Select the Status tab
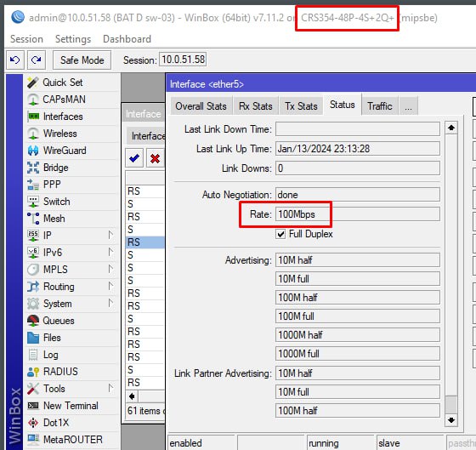 343,105
